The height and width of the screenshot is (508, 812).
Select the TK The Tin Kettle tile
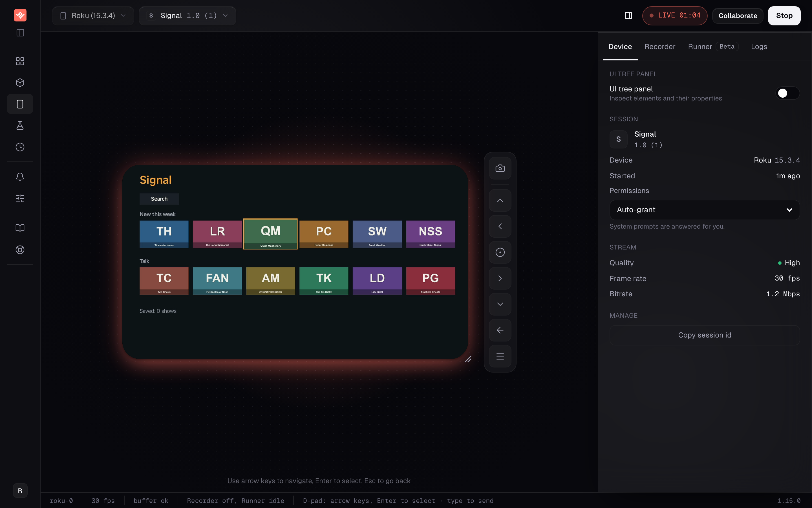[x=324, y=281]
